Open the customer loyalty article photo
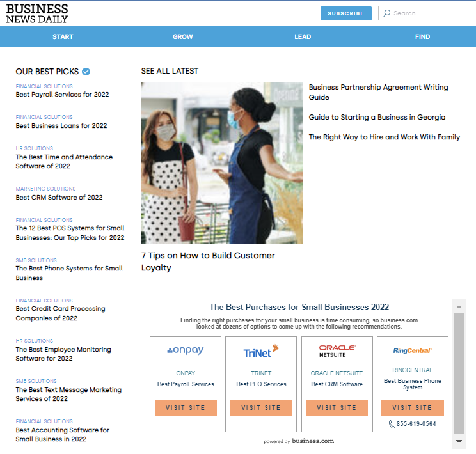The image size is (476, 454). pos(221,163)
